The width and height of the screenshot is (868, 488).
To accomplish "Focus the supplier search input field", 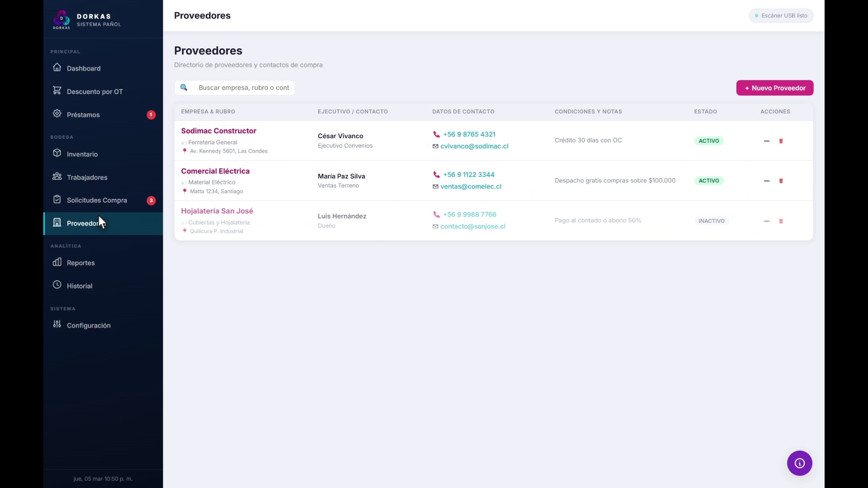I will (243, 88).
